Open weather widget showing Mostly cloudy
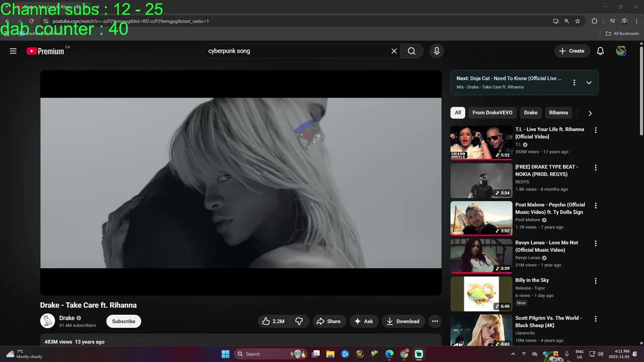Image resolution: width=644 pixels, height=362 pixels. click(x=24, y=354)
